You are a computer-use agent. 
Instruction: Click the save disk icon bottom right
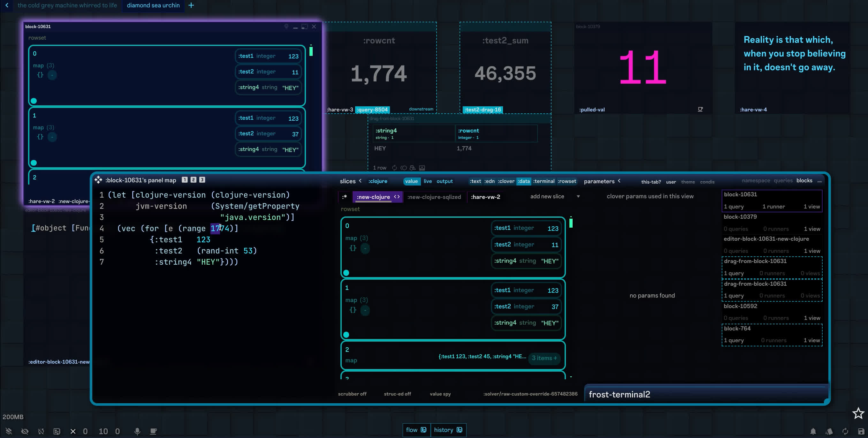pos(861,431)
